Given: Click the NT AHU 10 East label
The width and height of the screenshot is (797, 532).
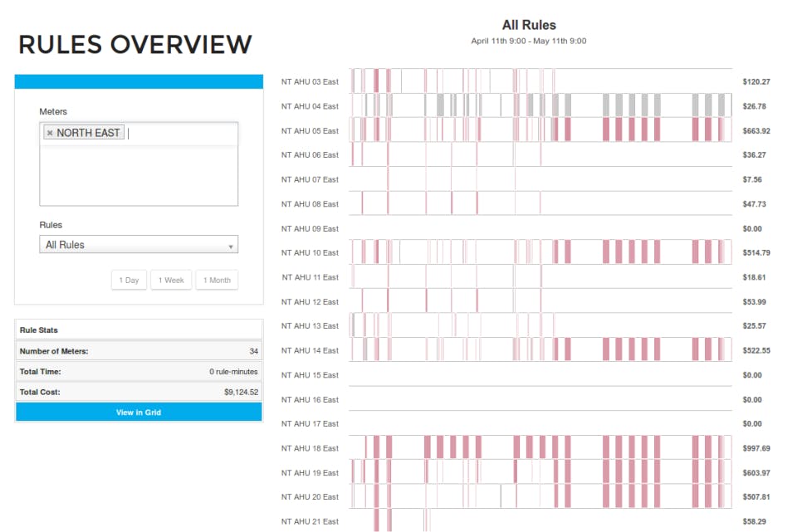Looking at the screenshot, I should coord(310,253).
